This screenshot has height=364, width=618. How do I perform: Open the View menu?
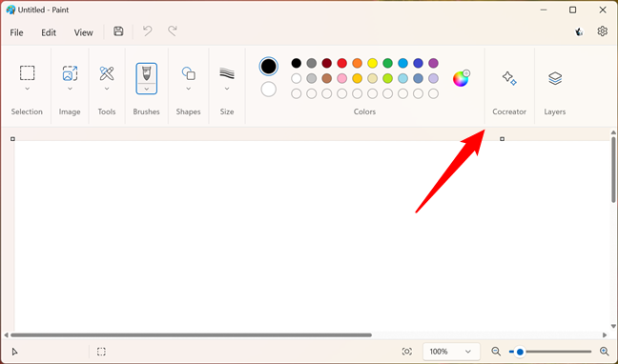(84, 32)
